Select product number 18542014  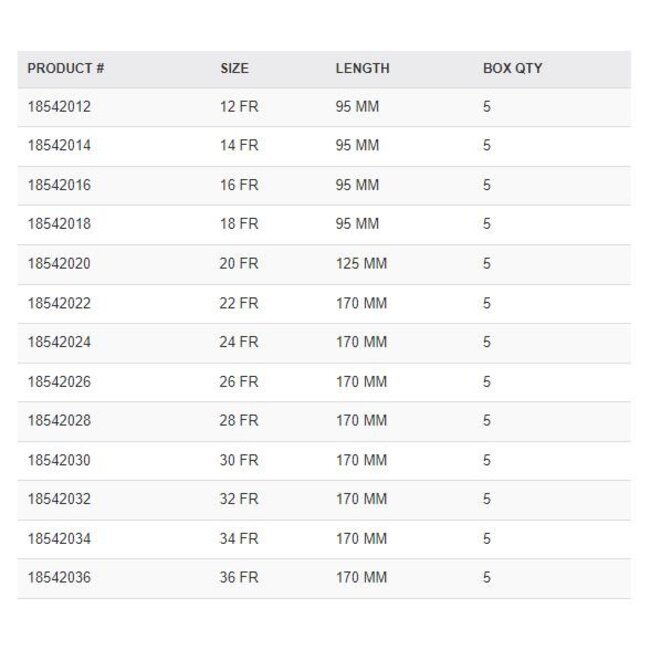(x=59, y=145)
